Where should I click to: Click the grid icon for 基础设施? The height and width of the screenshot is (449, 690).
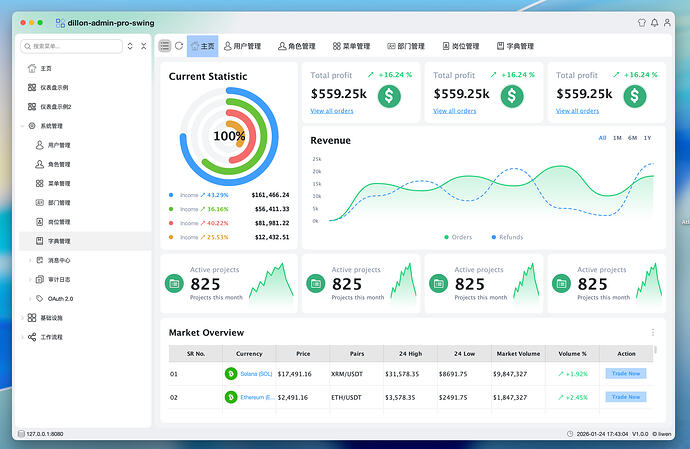click(32, 318)
